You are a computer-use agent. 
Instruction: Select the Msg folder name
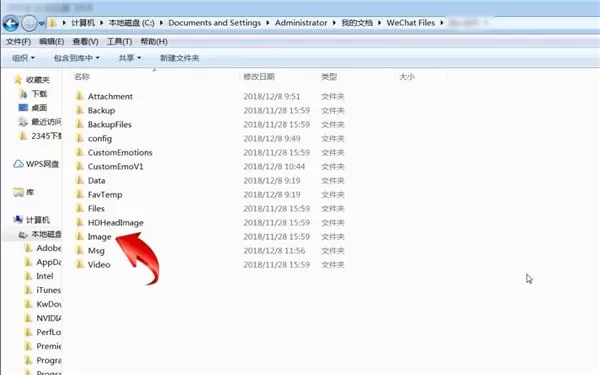point(96,251)
